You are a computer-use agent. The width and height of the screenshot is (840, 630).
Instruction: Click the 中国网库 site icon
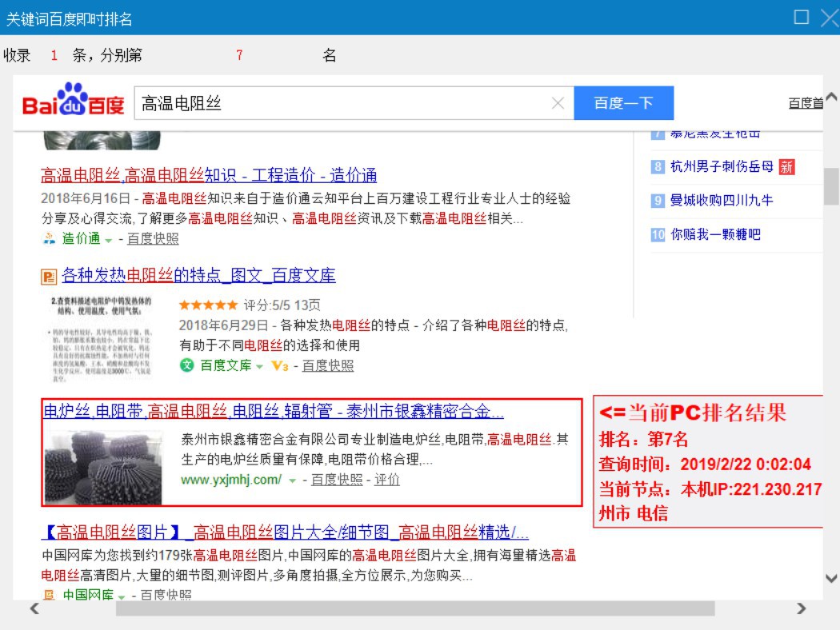click(50, 595)
